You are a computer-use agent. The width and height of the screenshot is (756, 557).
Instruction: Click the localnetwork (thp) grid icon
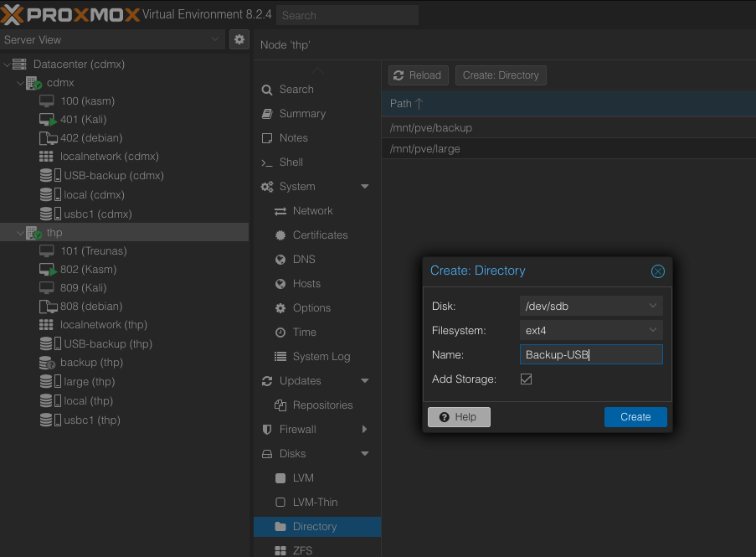(x=47, y=325)
